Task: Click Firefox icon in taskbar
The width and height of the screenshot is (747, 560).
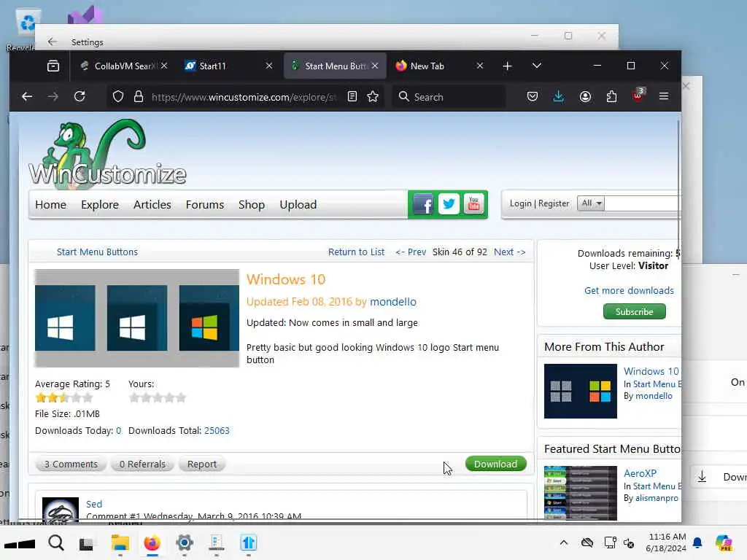Action: (x=152, y=542)
